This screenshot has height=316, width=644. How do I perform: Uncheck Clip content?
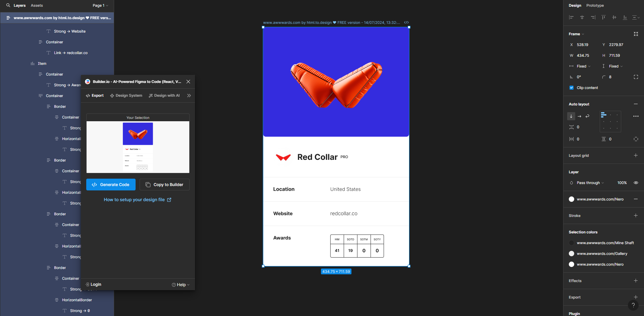coord(571,88)
